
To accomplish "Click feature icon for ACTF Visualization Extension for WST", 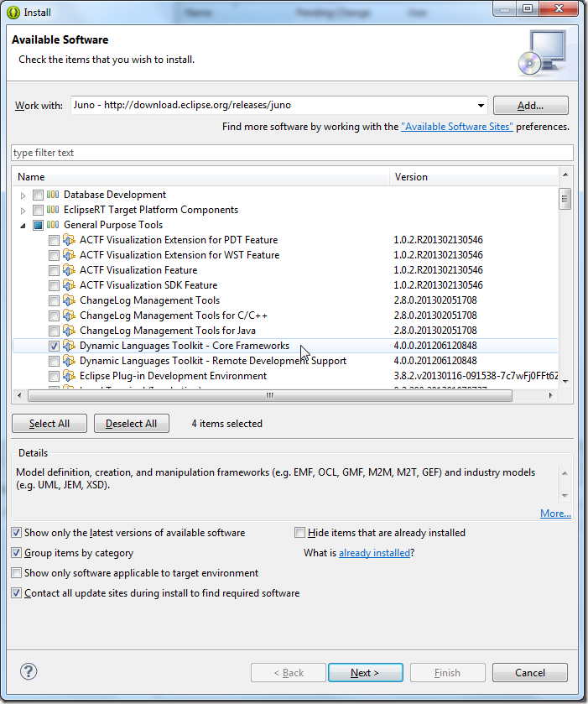I will coord(69,255).
